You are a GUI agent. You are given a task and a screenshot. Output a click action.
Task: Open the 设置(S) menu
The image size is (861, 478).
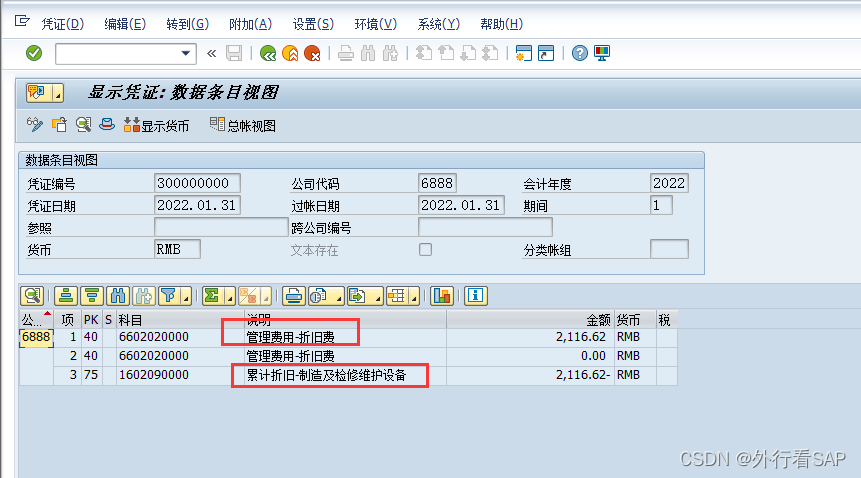coord(313,24)
